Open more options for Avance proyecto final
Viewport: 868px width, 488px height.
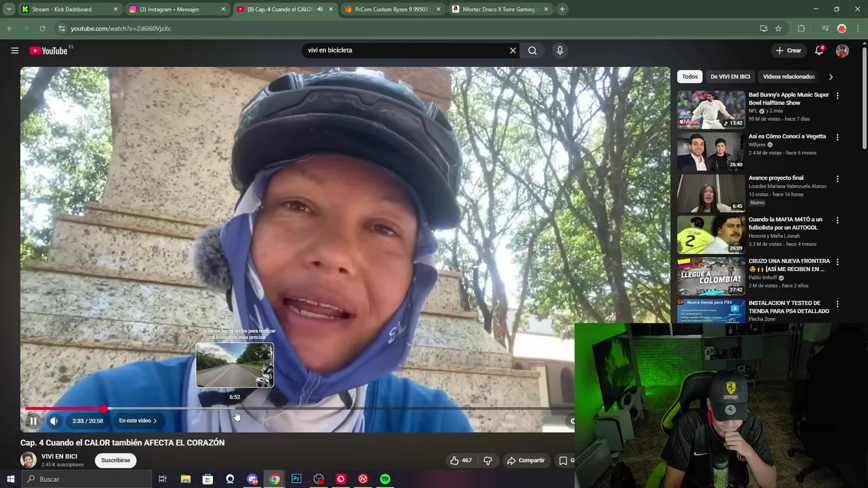click(837, 179)
